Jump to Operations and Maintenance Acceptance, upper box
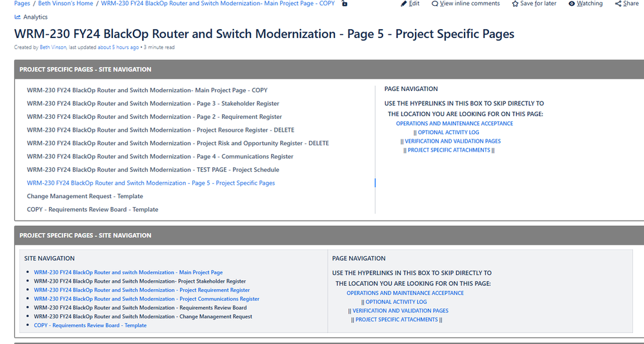644x344 pixels. pos(454,123)
